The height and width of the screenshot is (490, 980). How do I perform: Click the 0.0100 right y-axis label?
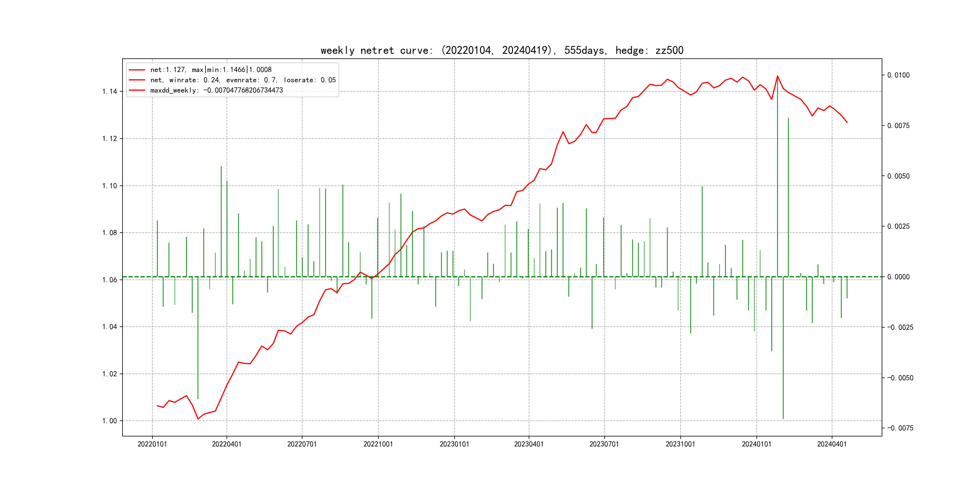tap(898, 75)
